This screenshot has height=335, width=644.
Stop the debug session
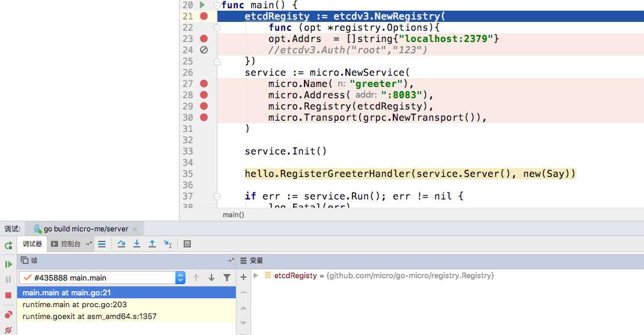click(x=8, y=295)
